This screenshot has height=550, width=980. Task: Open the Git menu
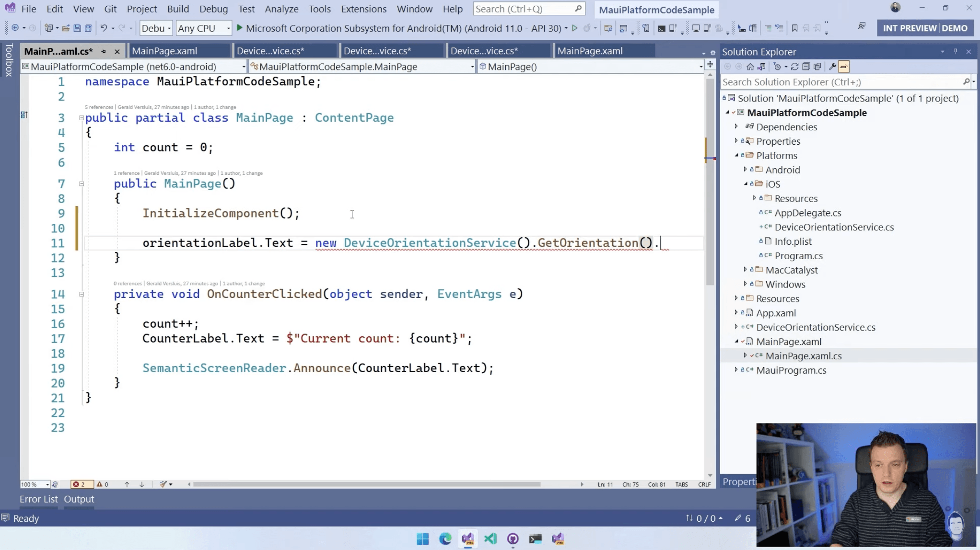click(110, 9)
